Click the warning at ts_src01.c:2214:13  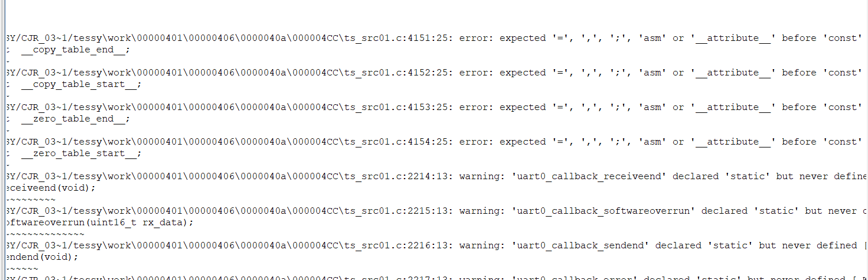coord(436,176)
